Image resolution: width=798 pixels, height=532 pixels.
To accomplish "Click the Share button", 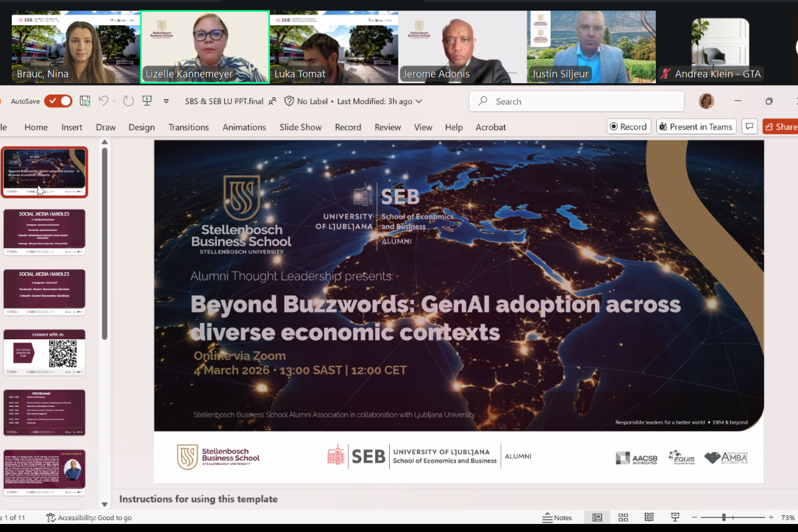I will click(x=781, y=126).
